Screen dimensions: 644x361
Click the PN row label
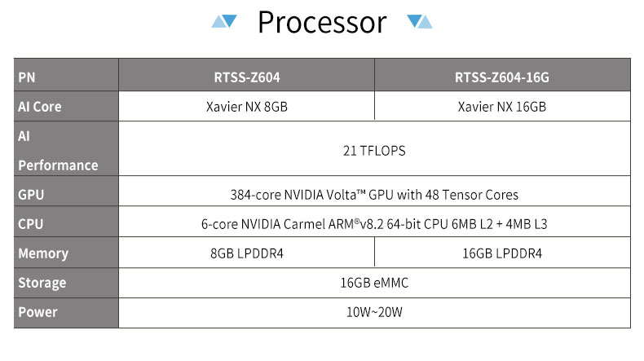(x=27, y=78)
